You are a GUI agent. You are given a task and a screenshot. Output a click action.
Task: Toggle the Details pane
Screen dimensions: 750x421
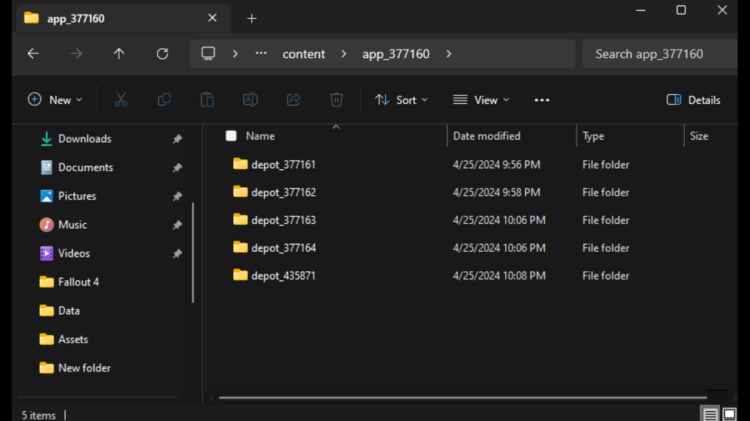693,100
